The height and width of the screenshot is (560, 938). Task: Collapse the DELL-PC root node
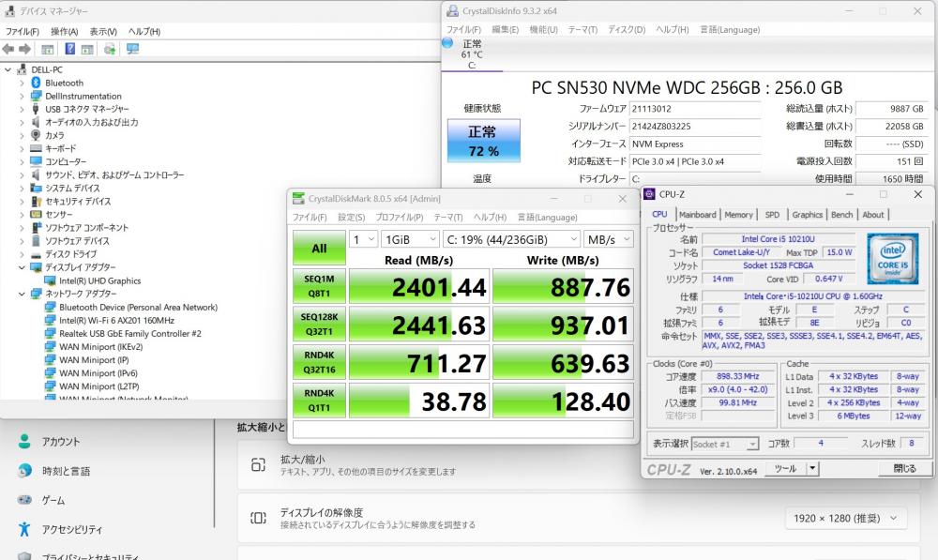[8, 69]
